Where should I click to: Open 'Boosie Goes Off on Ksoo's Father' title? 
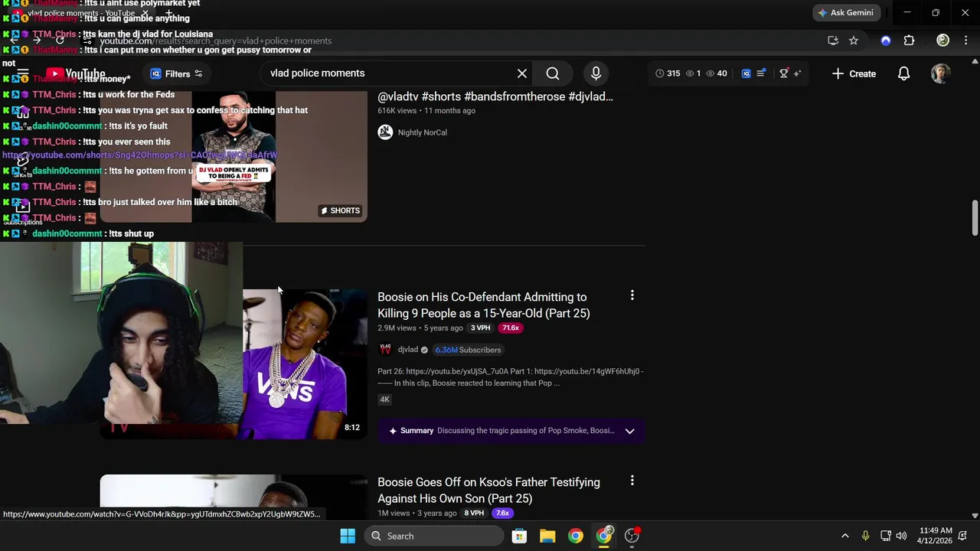coord(488,491)
